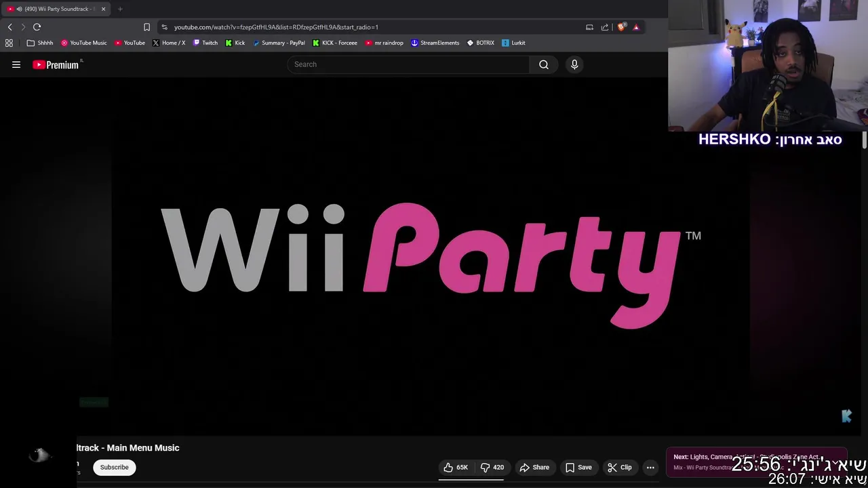This screenshot has height=488, width=868.
Task: Reload the YouTube page
Action: [37, 27]
